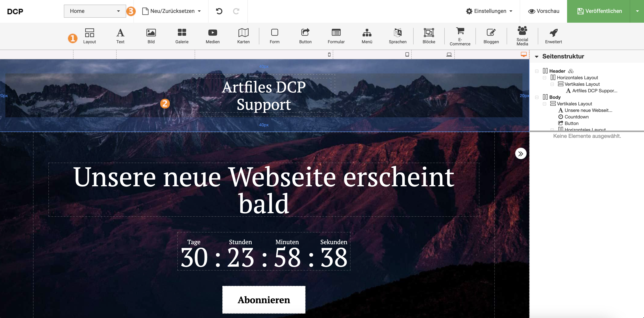Image resolution: width=644 pixels, height=318 pixels.
Task: Click the 'Keine Elemente ausgewählt.' message
Action: coord(587,136)
